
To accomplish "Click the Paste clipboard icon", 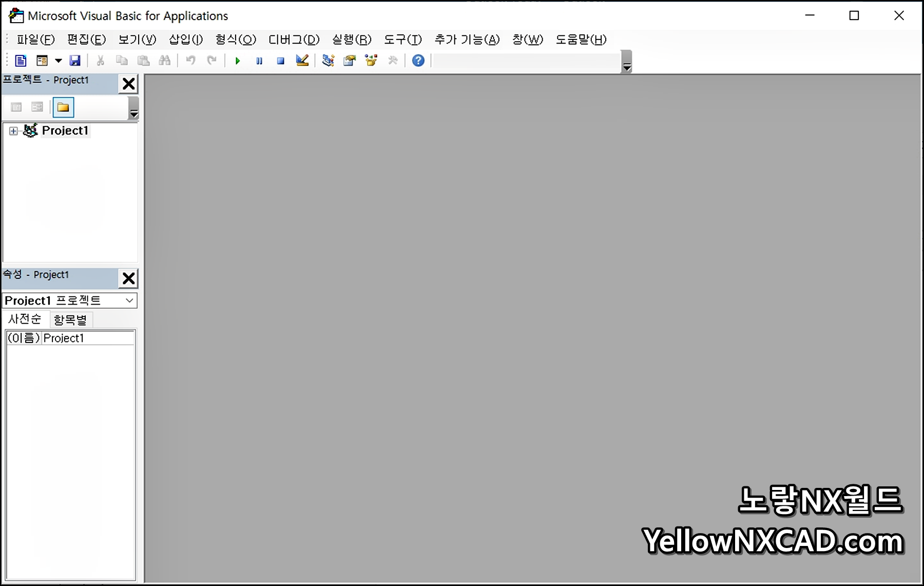I will tap(143, 61).
